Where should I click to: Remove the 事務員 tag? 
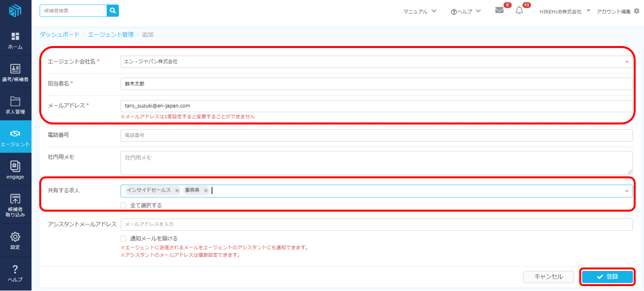tap(206, 191)
